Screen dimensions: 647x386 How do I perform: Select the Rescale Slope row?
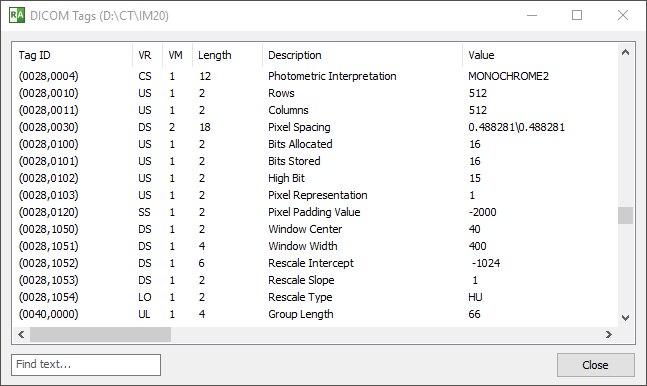click(315, 280)
